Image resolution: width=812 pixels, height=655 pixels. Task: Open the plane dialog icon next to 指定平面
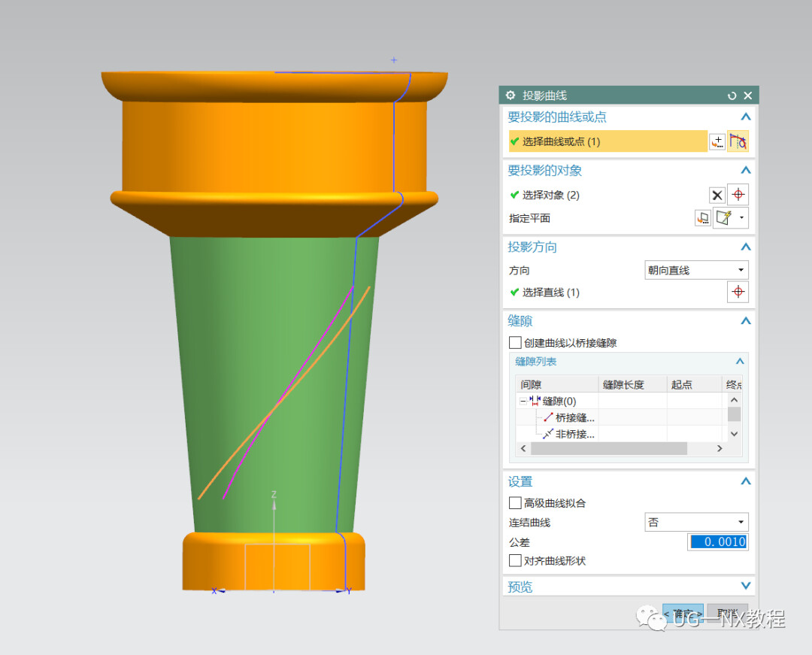(703, 218)
